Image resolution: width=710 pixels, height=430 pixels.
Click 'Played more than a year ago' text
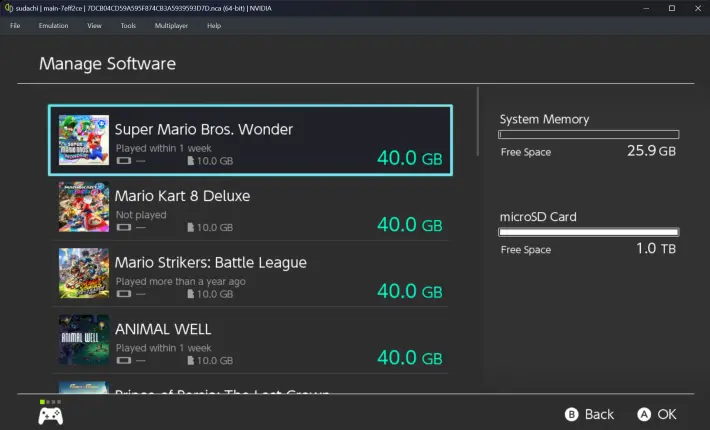tap(181, 282)
